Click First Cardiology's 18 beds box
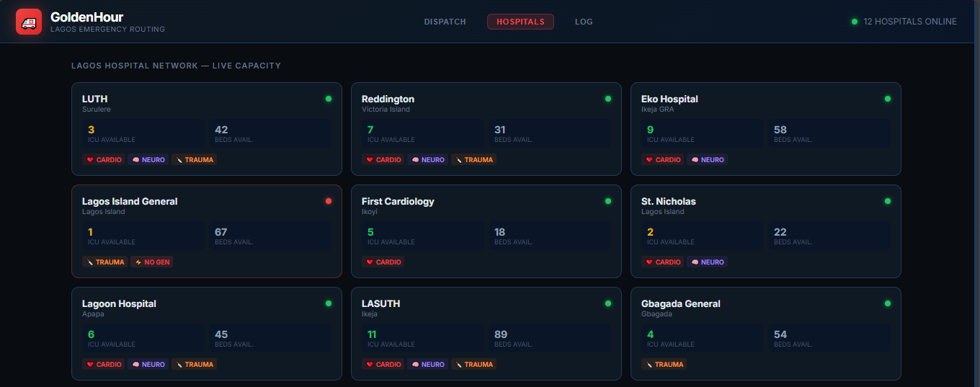The image size is (980, 387). [x=550, y=236]
